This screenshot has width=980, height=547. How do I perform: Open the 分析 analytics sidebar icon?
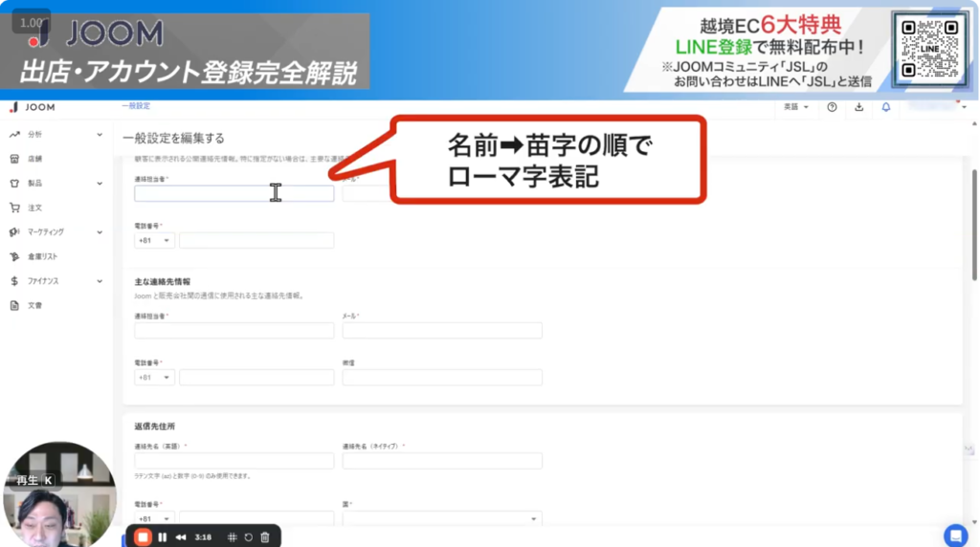coord(14,135)
